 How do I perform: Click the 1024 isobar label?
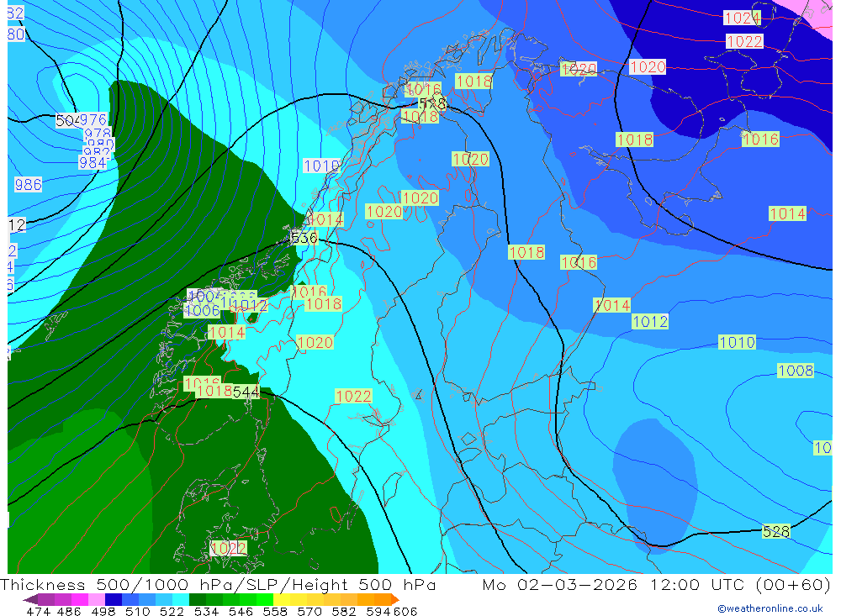point(742,18)
